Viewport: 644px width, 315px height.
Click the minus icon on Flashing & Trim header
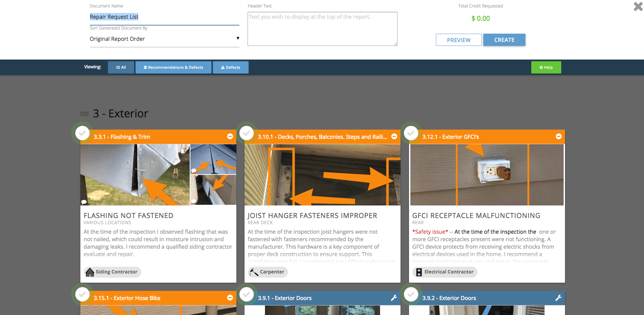point(230,136)
